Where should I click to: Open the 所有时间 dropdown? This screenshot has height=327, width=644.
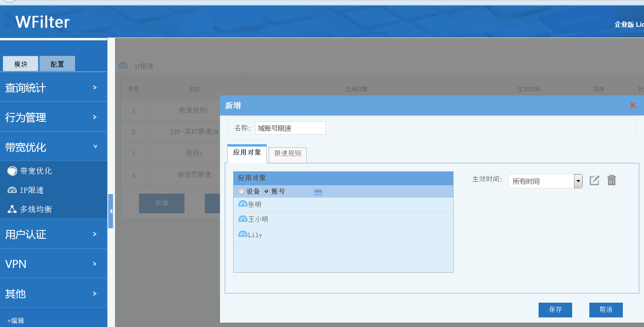(x=578, y=181)
